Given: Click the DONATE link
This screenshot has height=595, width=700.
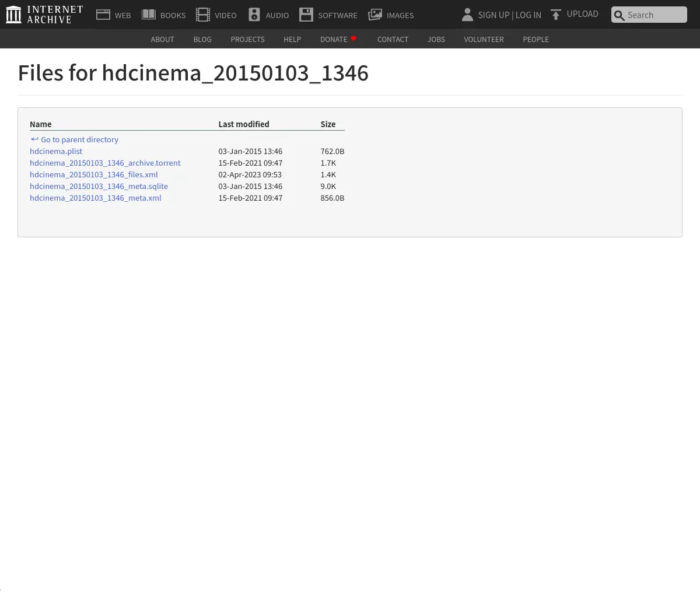Looking at the screenshot, I should [334, 39].
